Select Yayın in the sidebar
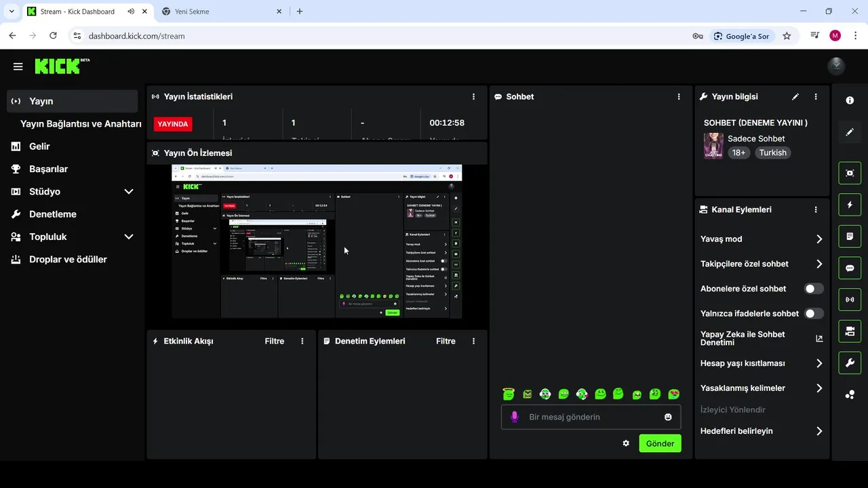Viewport: 868px width, 488px height. (x=72, y=101)
